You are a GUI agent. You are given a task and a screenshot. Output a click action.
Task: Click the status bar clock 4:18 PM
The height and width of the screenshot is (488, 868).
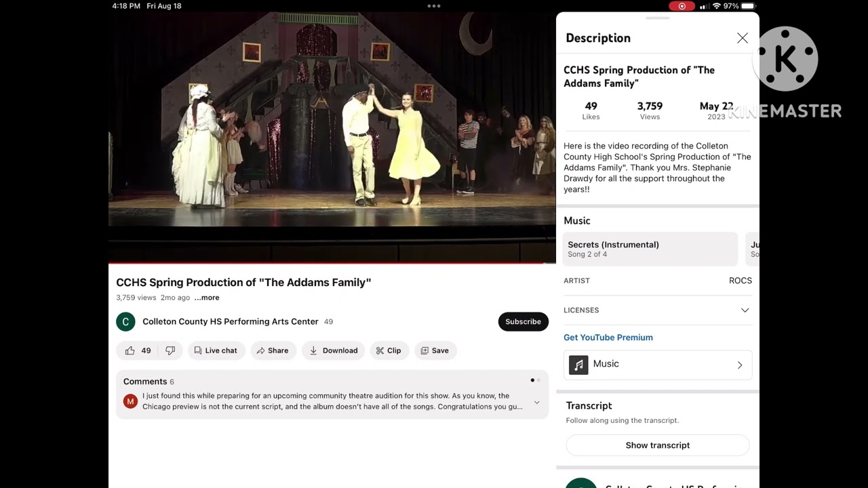click(x=126, y=6)
